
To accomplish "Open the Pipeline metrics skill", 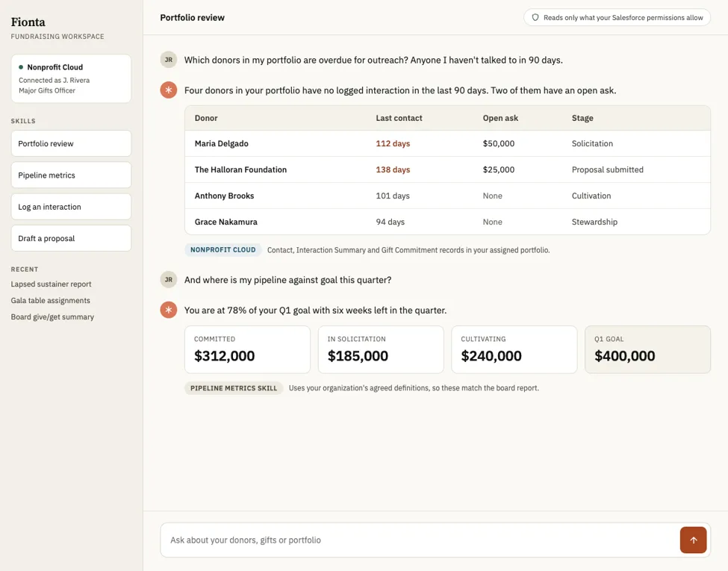I will click(x=71, y=175).
